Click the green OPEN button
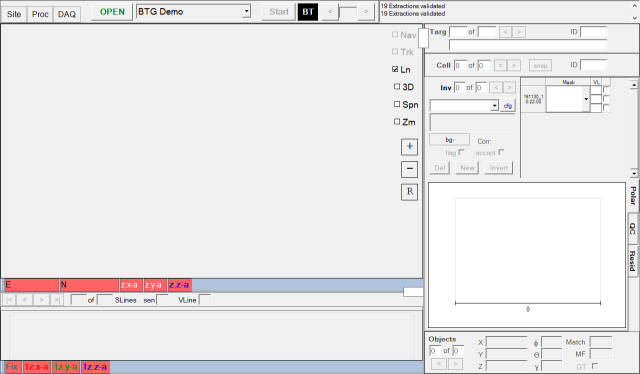640x374 pixels. click(112, 12)
